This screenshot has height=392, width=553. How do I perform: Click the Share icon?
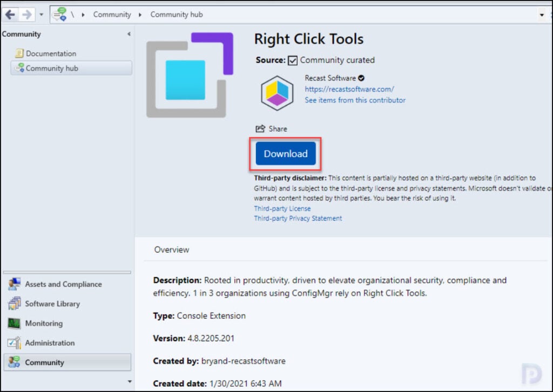coord(260,129)
